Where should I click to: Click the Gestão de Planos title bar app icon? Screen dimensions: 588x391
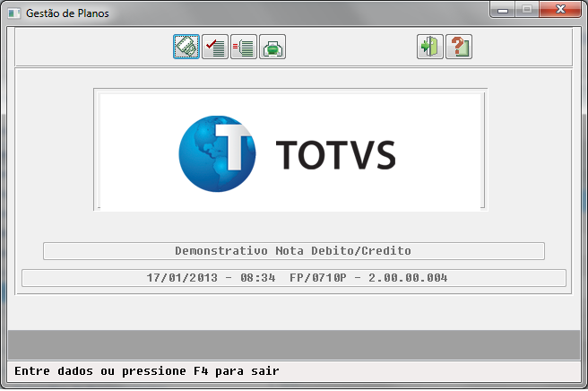(x=13, y=13)
